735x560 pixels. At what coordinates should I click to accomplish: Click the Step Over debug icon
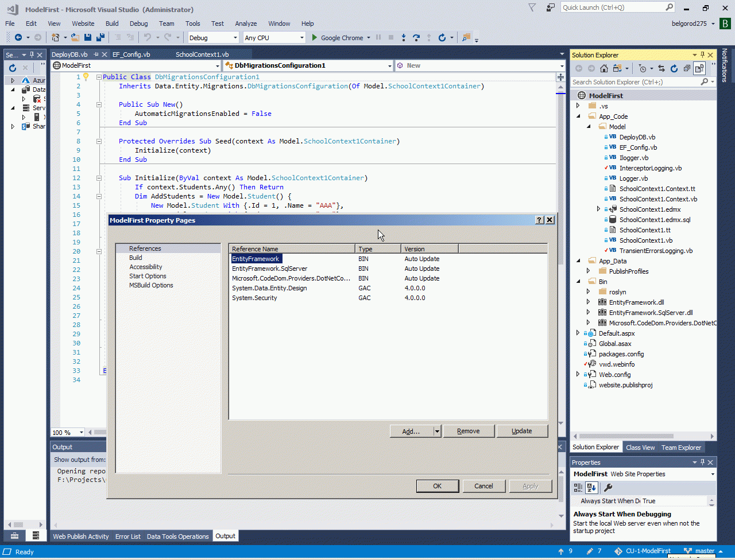(416, 38)
